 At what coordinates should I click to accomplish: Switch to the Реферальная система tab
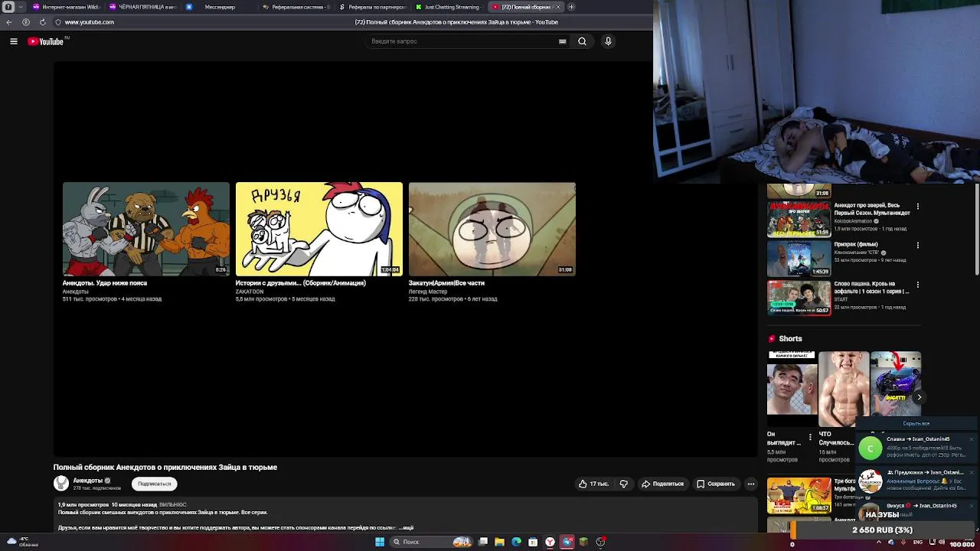pos(296,7)
